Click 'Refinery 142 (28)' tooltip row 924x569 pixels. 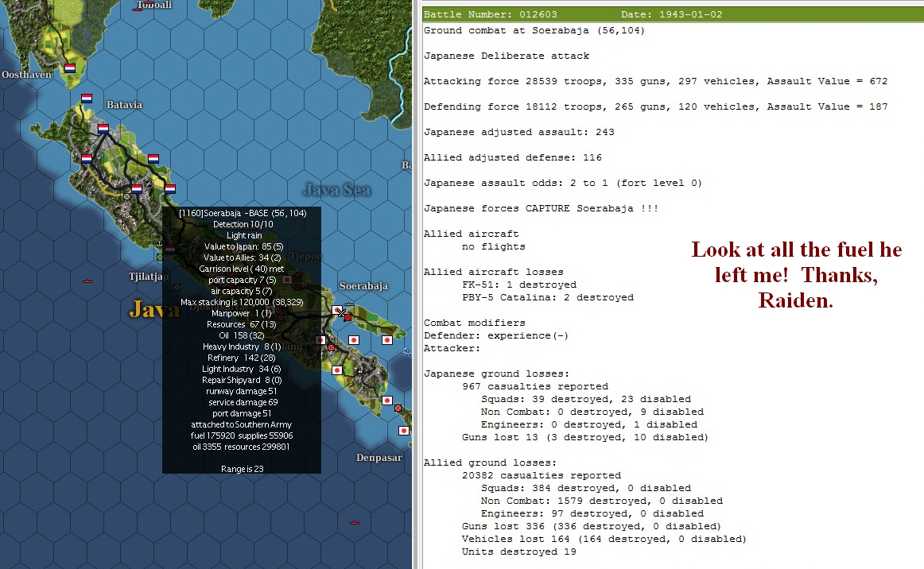[x=242, y=358]
